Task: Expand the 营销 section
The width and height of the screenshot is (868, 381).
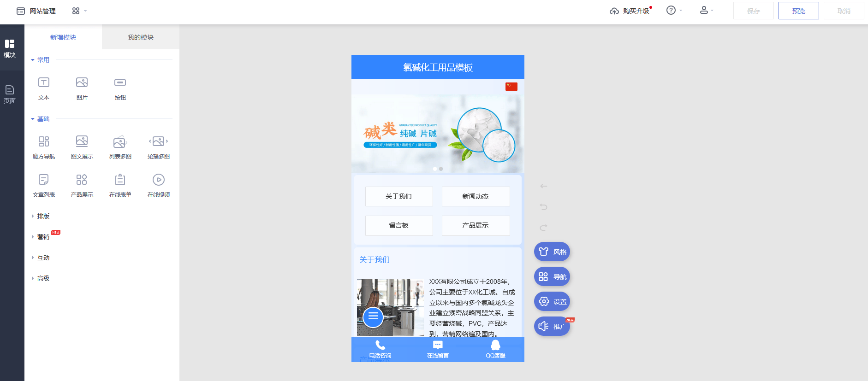Action: [x=40, y=237]
